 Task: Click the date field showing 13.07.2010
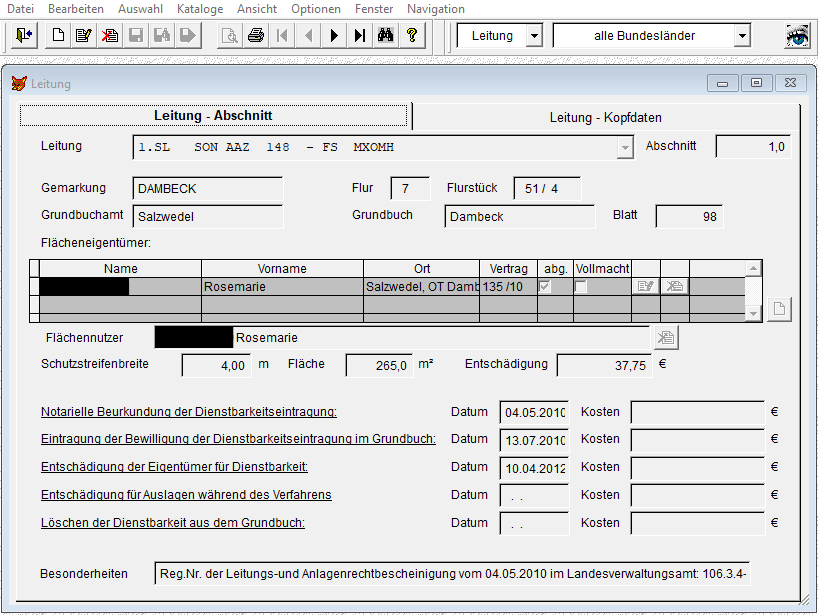(534, 440)
